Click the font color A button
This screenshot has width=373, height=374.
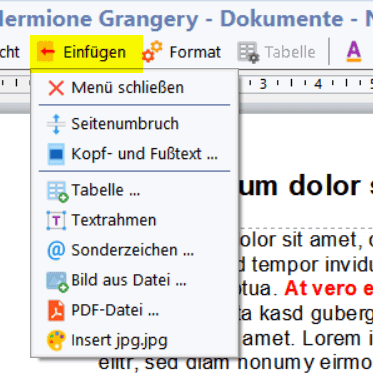pos(354,52)
